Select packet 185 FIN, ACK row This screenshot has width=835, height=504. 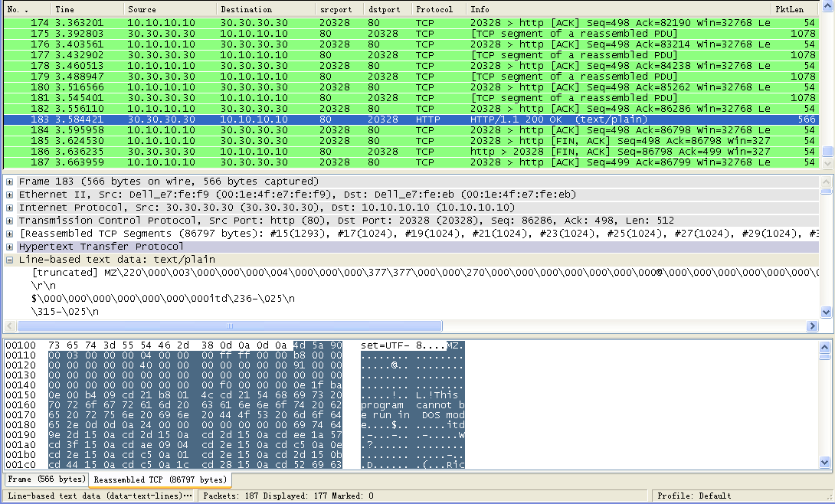click(383, 141)
